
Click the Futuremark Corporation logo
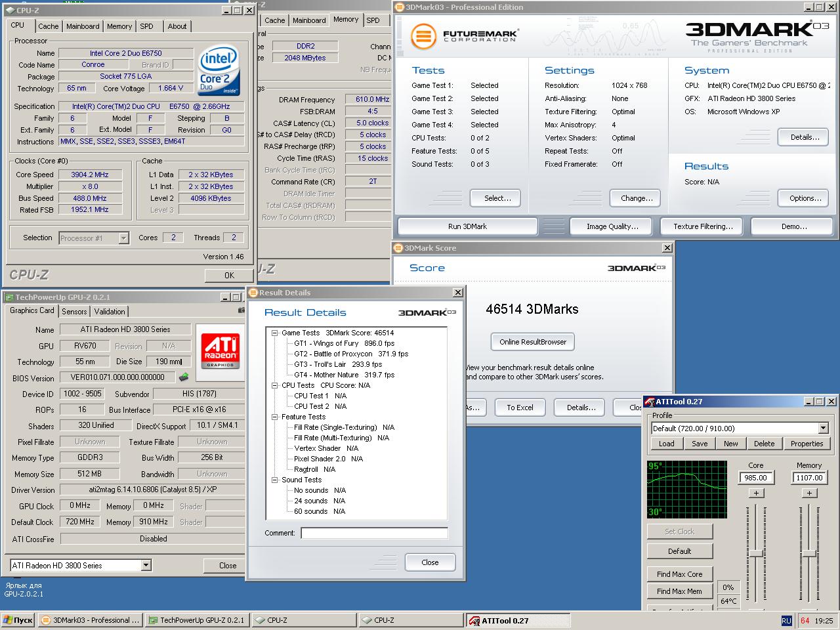coord(465,35)
